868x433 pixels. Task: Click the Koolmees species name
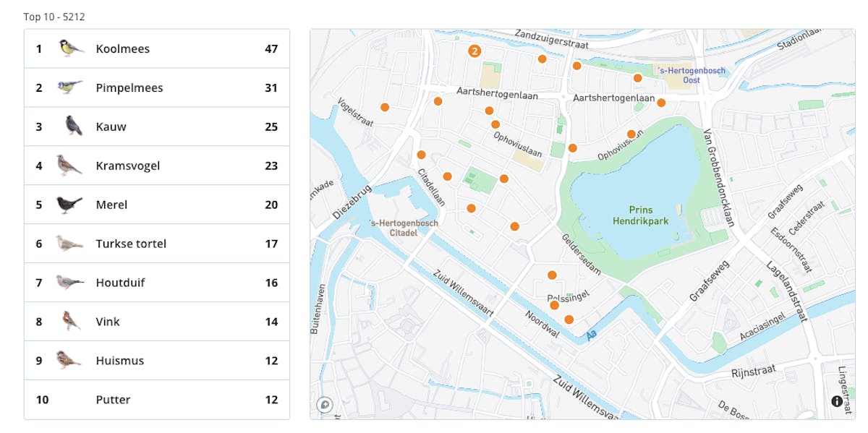tap(122, 49)
